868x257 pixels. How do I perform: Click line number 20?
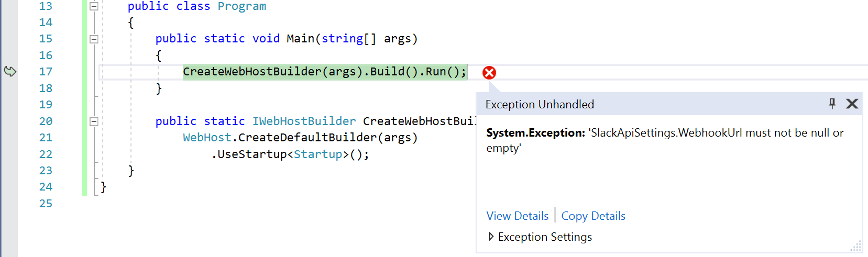pos(46,121)
